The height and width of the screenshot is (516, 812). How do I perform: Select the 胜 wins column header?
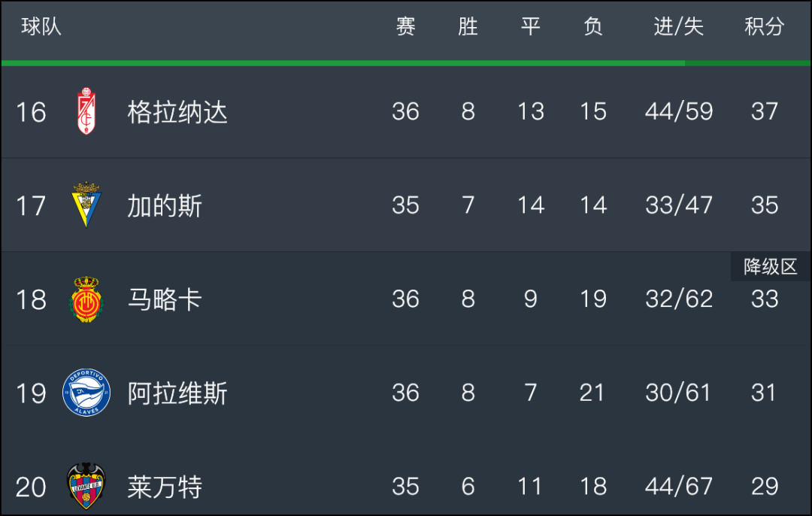[x=468, y=26]
